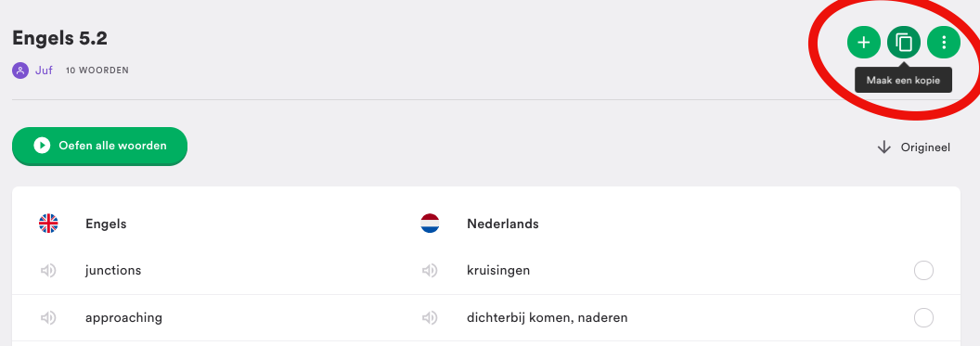Play audio for Dutch word kruisingen
The height and width of the screenshot is (346, 980).
[430, 271]
